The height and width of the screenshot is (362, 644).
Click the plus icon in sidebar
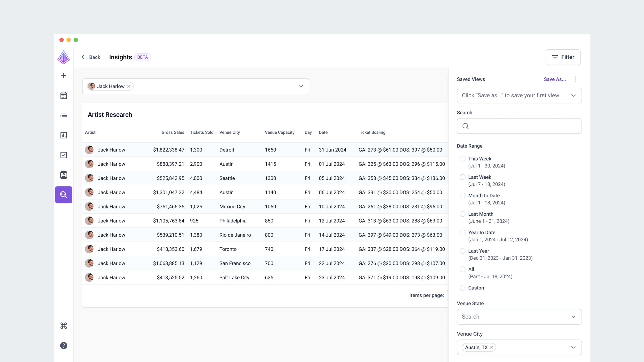(64, 76)
